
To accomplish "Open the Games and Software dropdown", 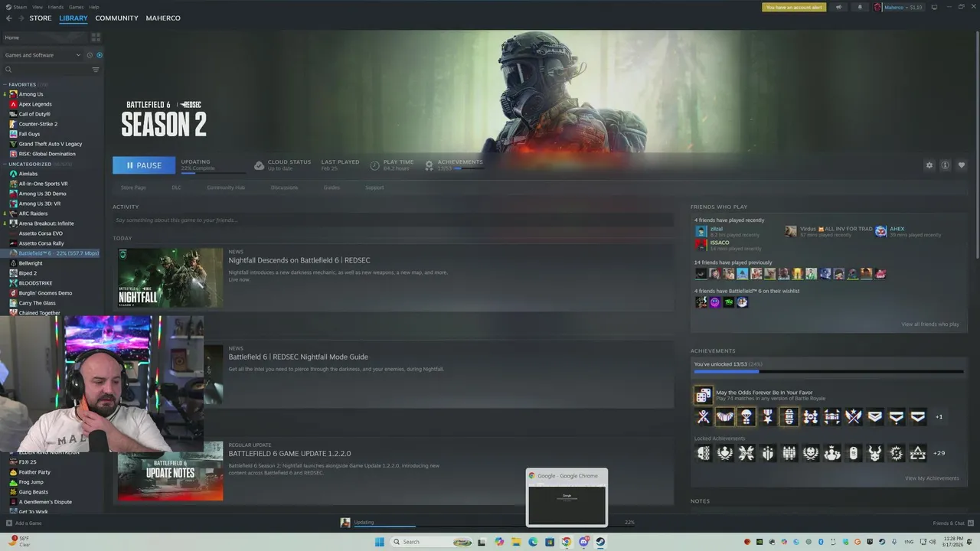I will pyautogui.click(x=43, y=55).
